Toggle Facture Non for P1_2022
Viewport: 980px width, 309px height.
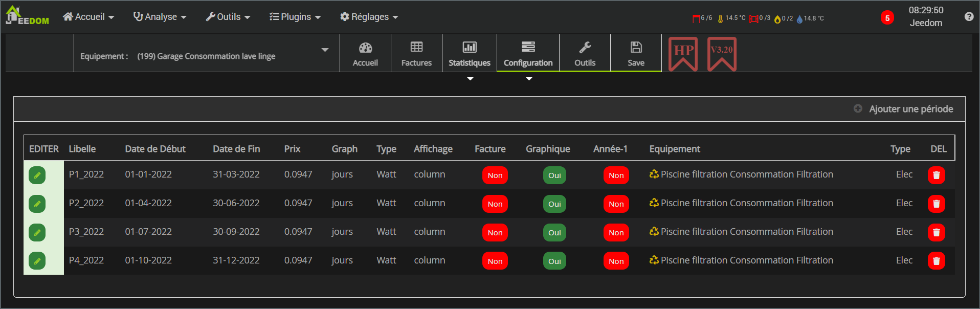495,175
